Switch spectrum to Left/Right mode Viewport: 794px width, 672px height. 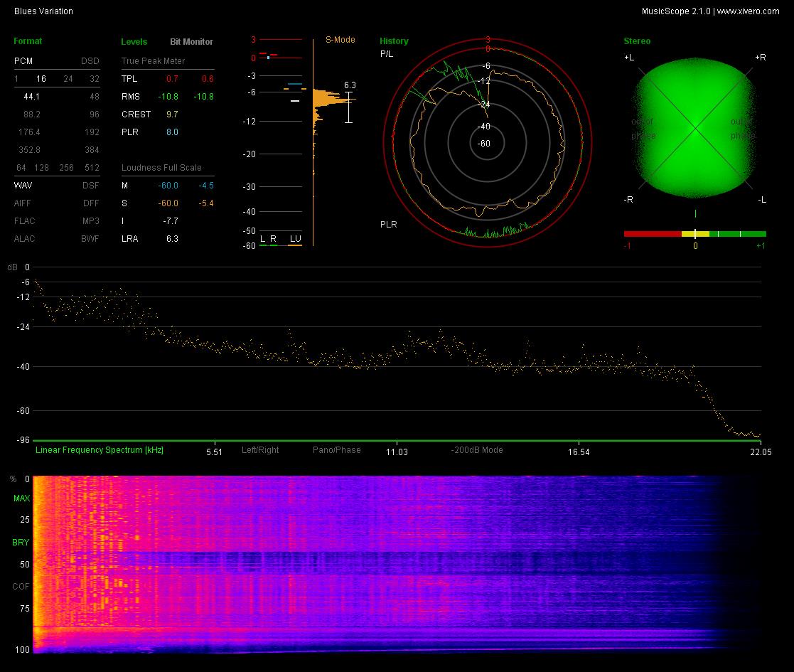tap(260, 449)
